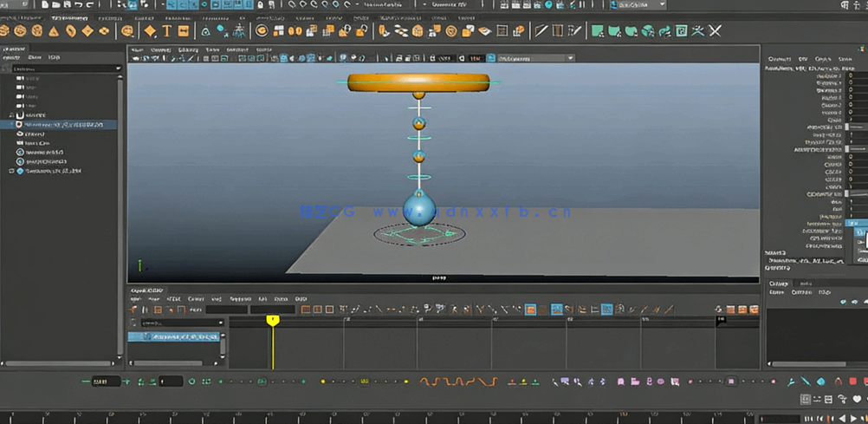Select the pencil line icon on the shelf
This screenshot has width=868, height=424.
(x=541, y=31)
